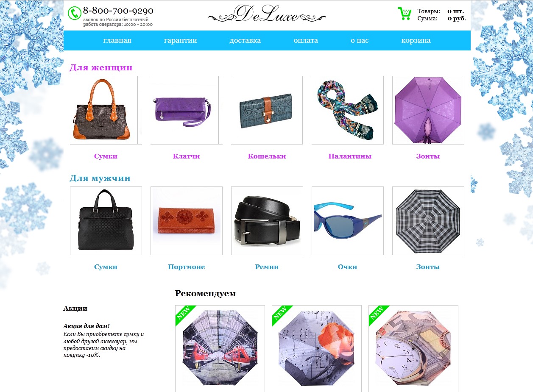Open the главная menu item

tap(117, 41)
